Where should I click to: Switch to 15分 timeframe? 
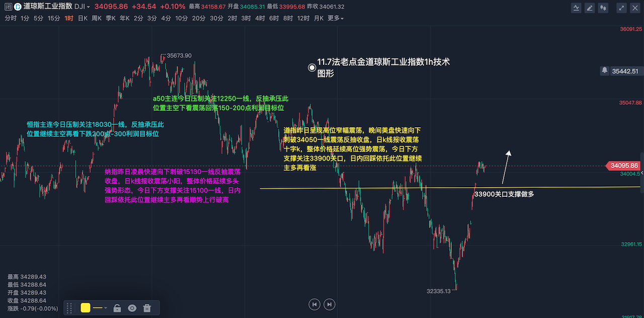(54, 18)
